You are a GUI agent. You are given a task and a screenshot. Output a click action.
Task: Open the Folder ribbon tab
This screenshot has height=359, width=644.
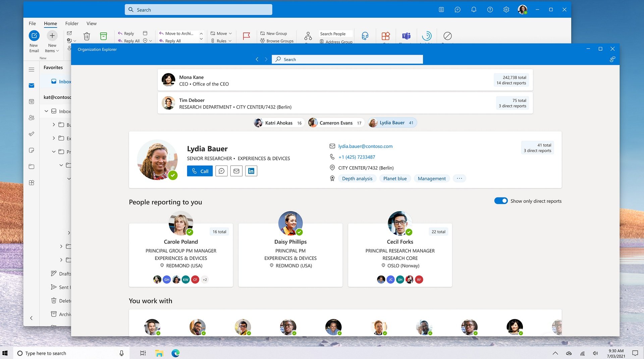coord(71,23)
